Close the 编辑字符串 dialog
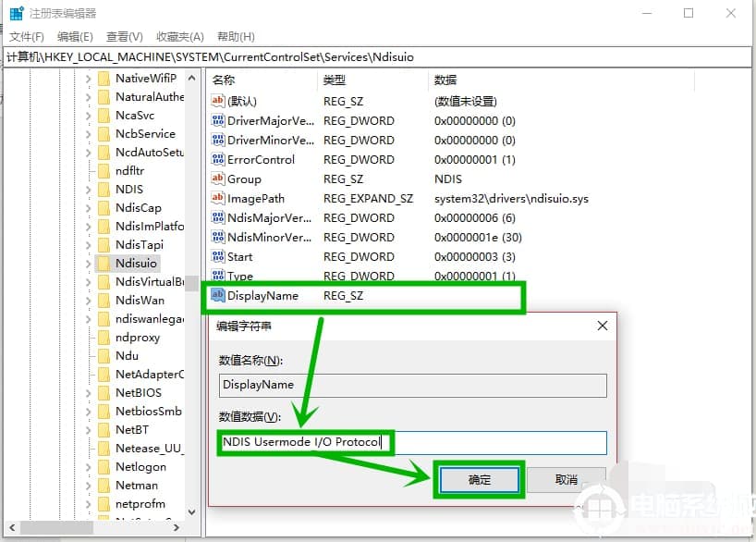The width and height of the screenshot is (756, 542). pos(603,326)
